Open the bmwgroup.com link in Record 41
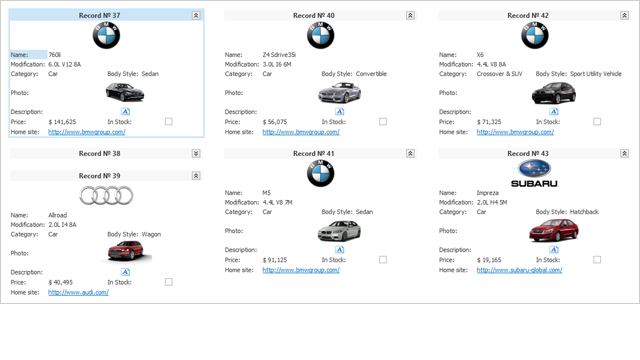This screenshot has height=360, width=640. (301, 270)
